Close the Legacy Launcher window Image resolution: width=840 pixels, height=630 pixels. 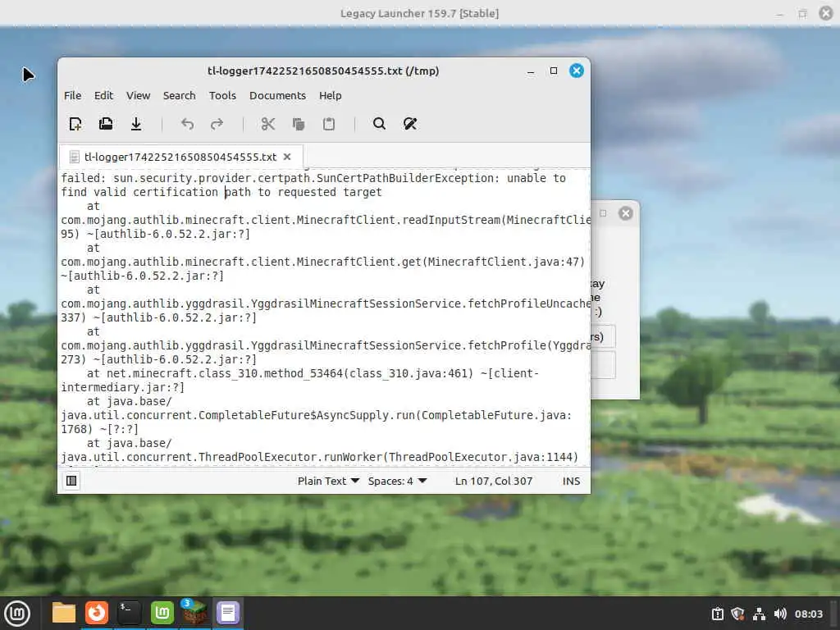[826, 13]
